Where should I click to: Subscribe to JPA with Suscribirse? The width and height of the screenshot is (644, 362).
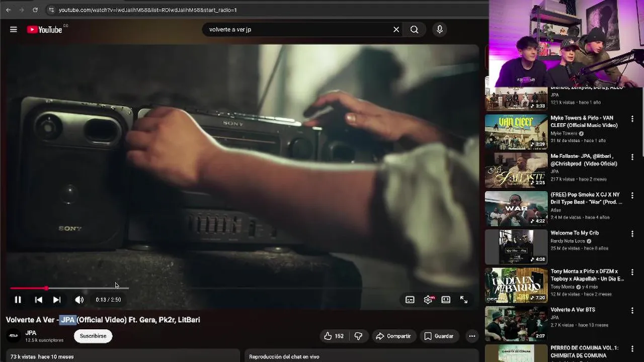tap(93, 336)
